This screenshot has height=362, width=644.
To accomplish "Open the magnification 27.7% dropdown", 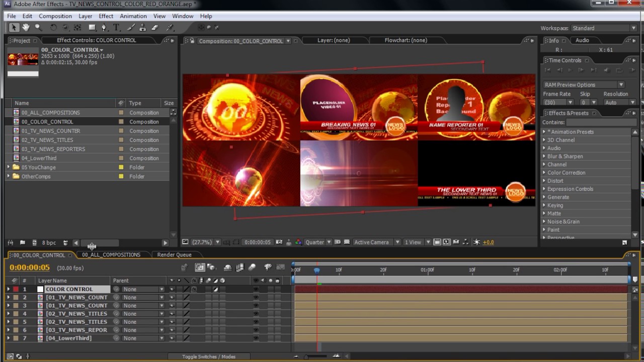I will click(206, 242).
